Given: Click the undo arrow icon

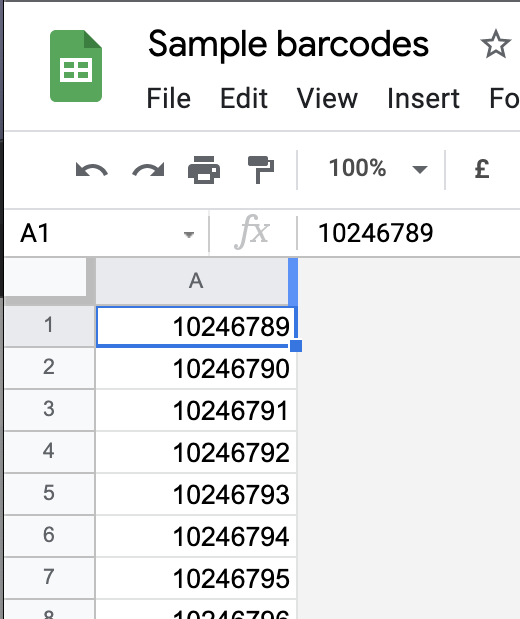Looking at the screenshot, I should pos(92,170).
